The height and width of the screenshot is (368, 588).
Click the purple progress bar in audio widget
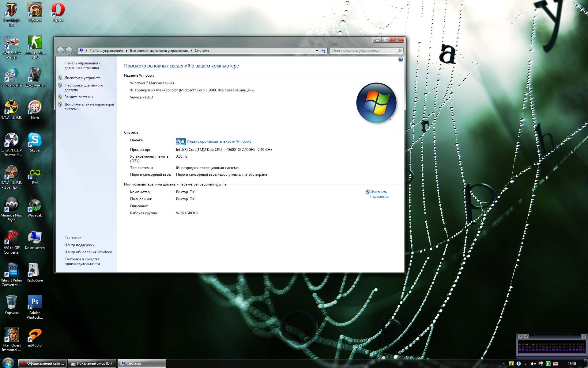coord(551,354)
